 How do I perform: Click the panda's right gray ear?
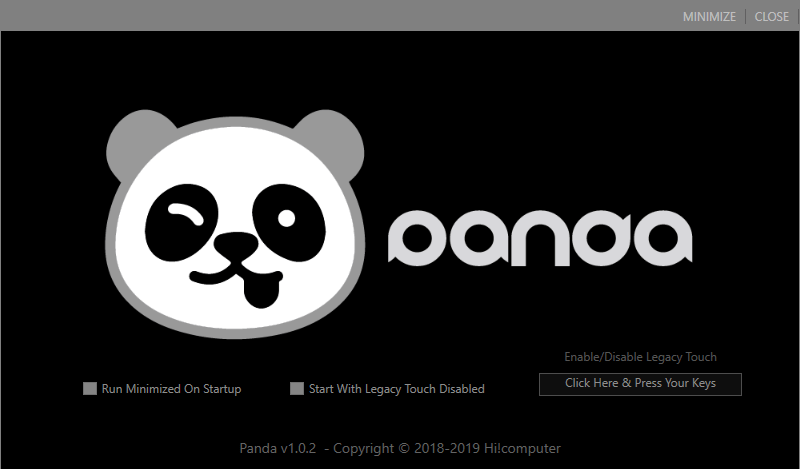[x=334, y=142]
